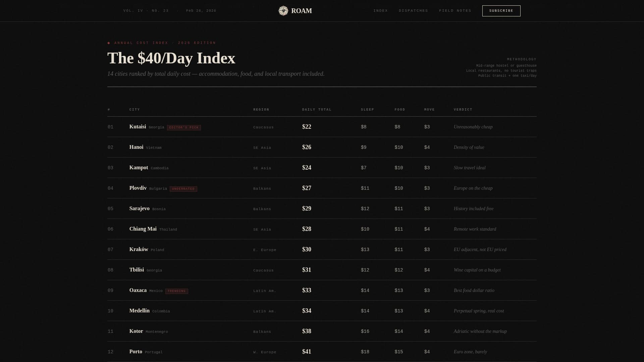
Task: Click the ROAM wordmark text
Action: (x=301, y=11)
